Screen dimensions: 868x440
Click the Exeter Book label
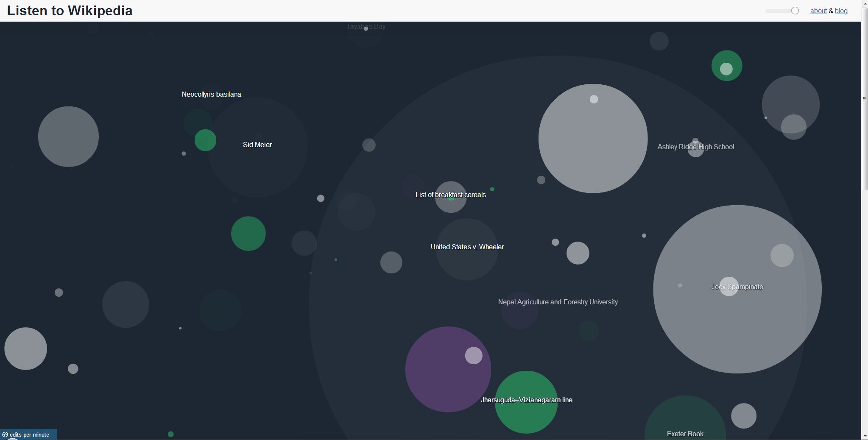pyautogui.click(x=685, y=434)
